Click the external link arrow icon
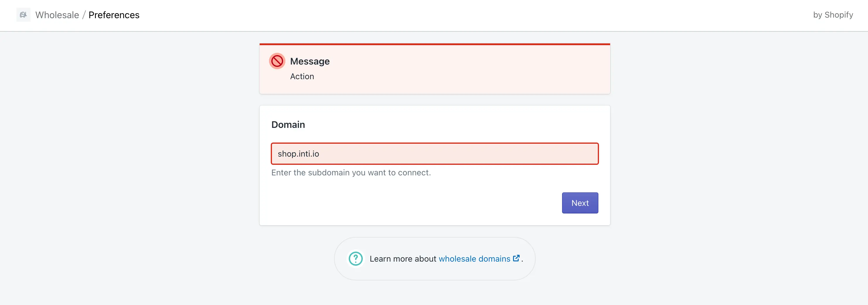 click(516, 258)
